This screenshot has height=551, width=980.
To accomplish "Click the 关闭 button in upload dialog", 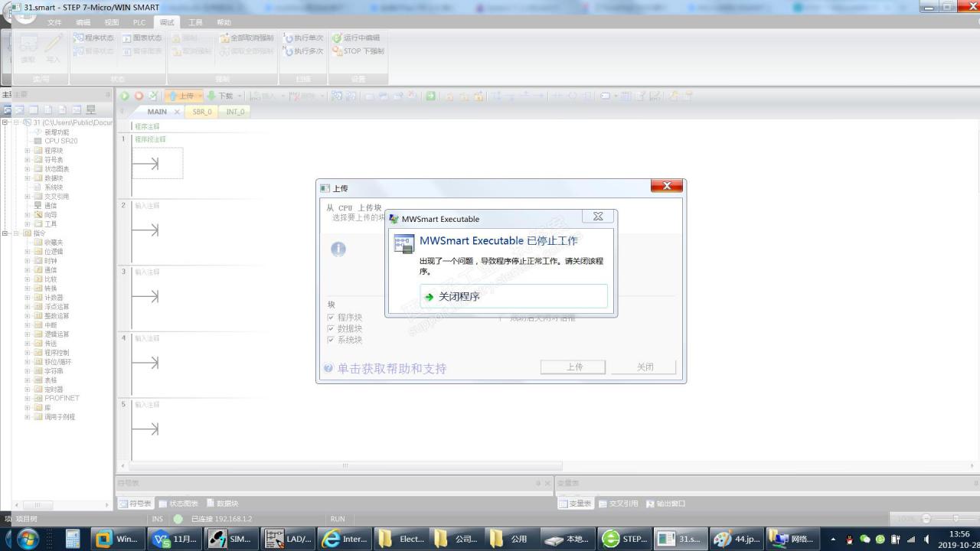I will (645, 367).
